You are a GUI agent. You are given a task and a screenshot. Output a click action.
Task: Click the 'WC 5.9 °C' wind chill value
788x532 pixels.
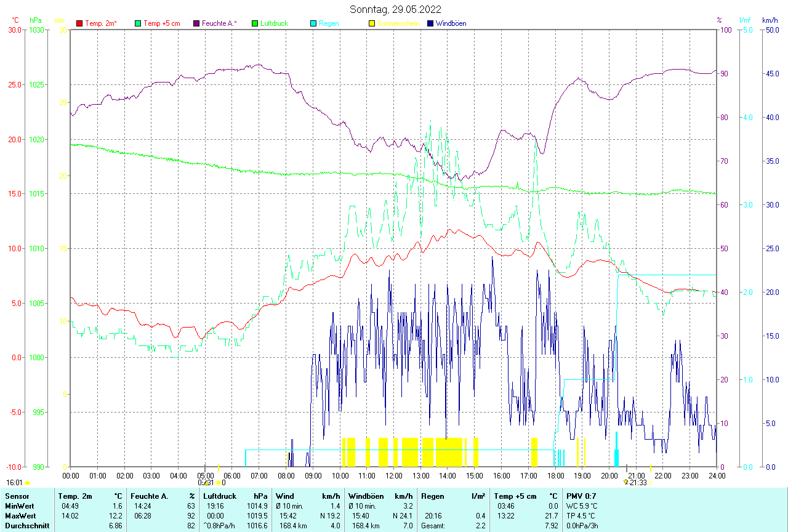(582, 506)
